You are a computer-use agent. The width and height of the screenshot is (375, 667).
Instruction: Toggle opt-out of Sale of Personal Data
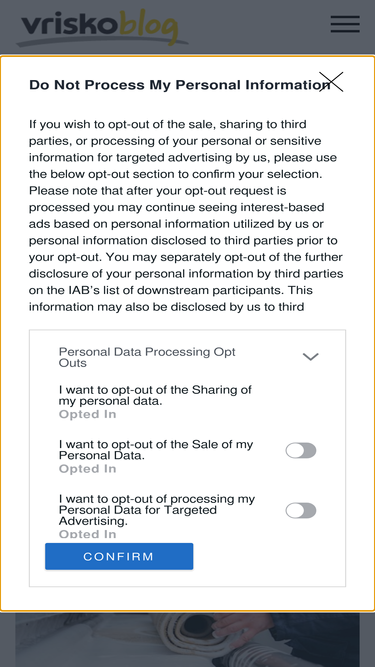301,450
